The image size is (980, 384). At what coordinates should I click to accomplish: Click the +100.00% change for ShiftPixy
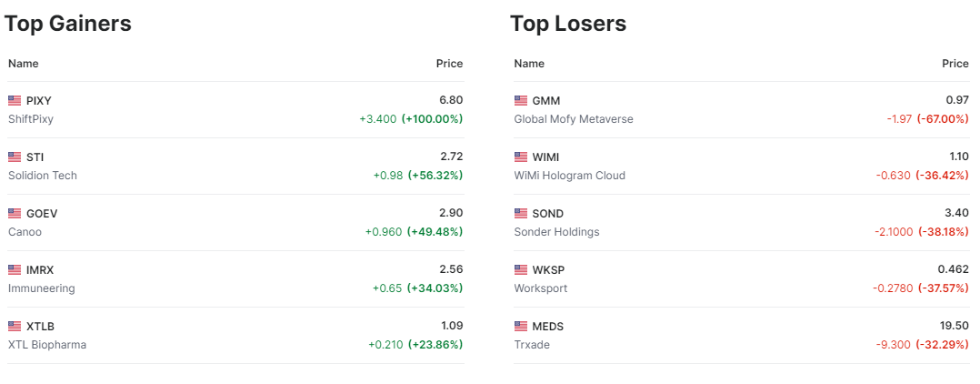[x=432, y=119]
